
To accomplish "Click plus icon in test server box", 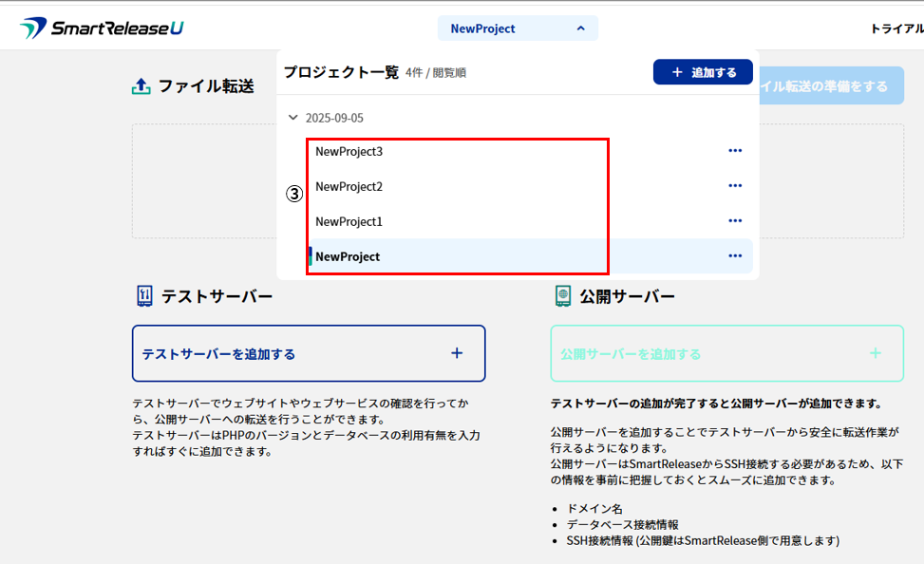I will [457, 353].
